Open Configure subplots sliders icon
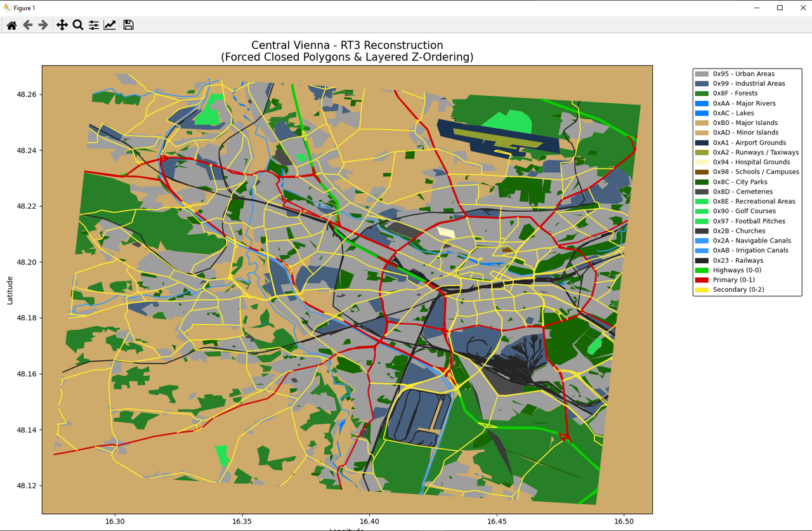 point(94,25)
